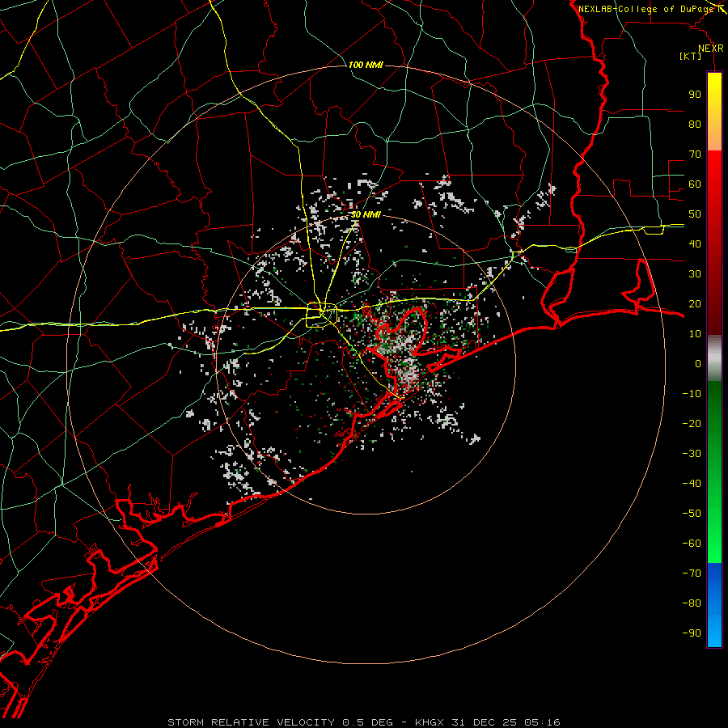
Task: Select the -60 value on velocity scale
Action: (x=692, y=544)
